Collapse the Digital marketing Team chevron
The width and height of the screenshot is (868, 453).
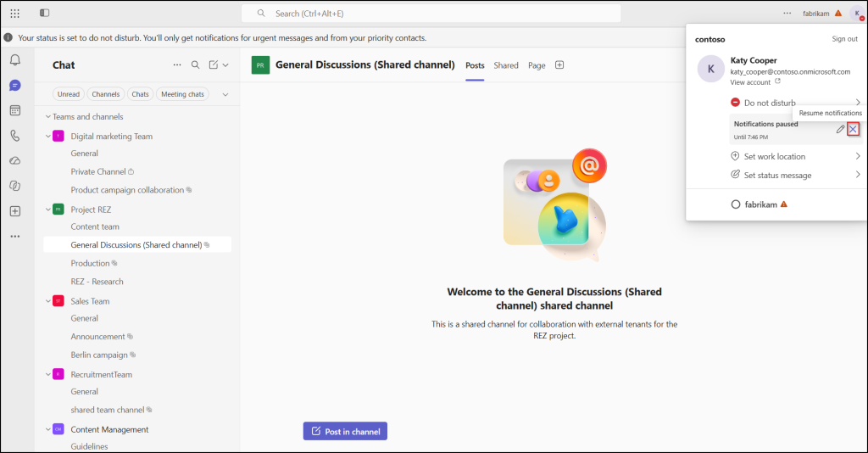coord(48,137)
